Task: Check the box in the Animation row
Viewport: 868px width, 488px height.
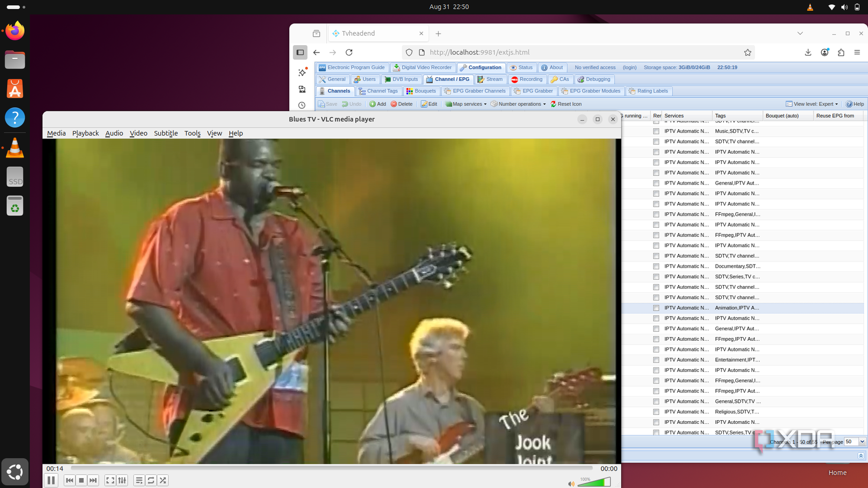Action: (656, 308)
